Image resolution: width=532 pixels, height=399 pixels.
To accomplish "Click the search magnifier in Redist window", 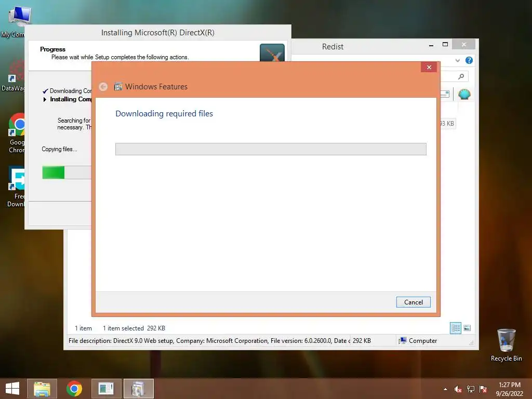I will pyautogui.click(x=461, y=76).
